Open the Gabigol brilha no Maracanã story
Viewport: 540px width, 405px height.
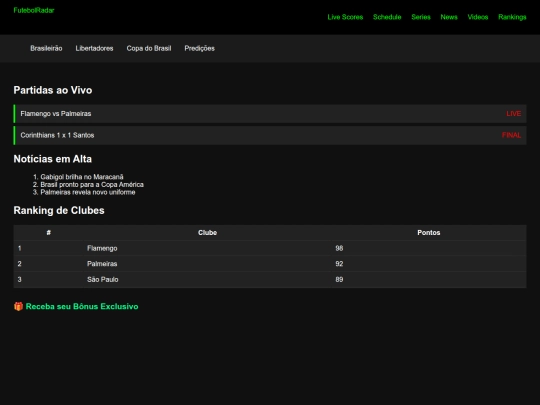pyautogui.click(x=82, y=177)
